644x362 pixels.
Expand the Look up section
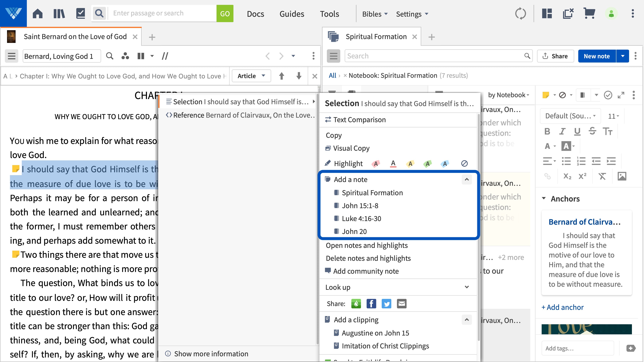click(x=467, y=287)
